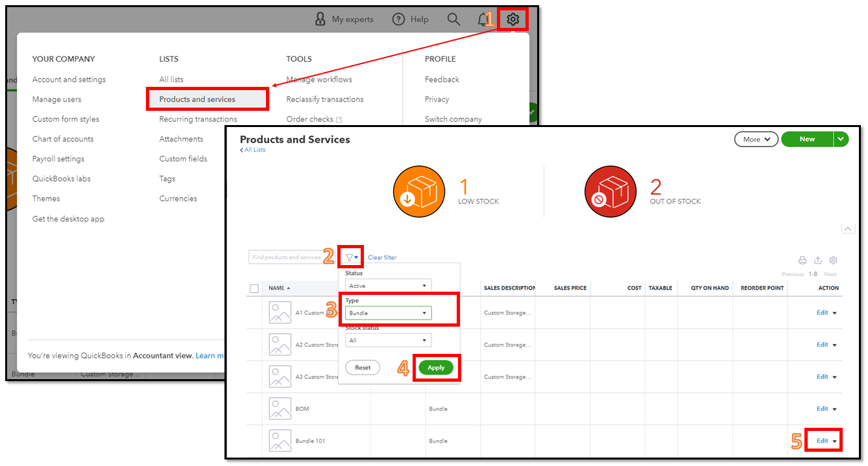This screenshot has width=868, height=466.
Task: Click the red Out of Stock icon
Action: click(x=610, y=191)
